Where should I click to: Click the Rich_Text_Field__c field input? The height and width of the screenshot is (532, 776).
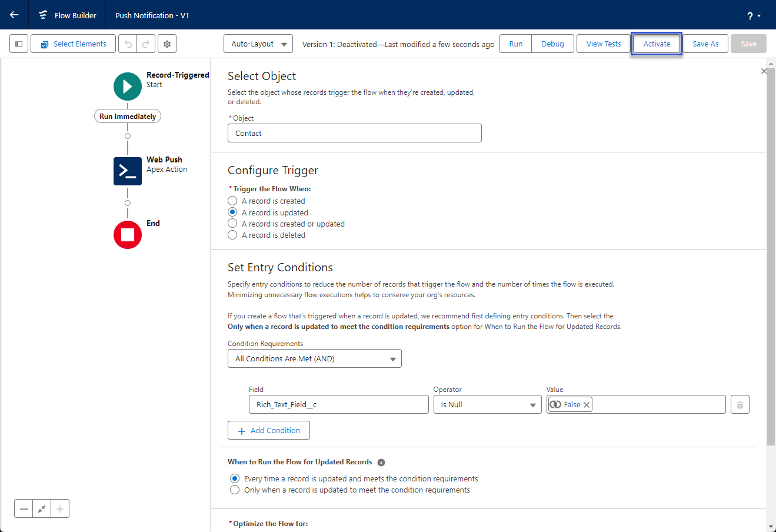pos(338,405)
